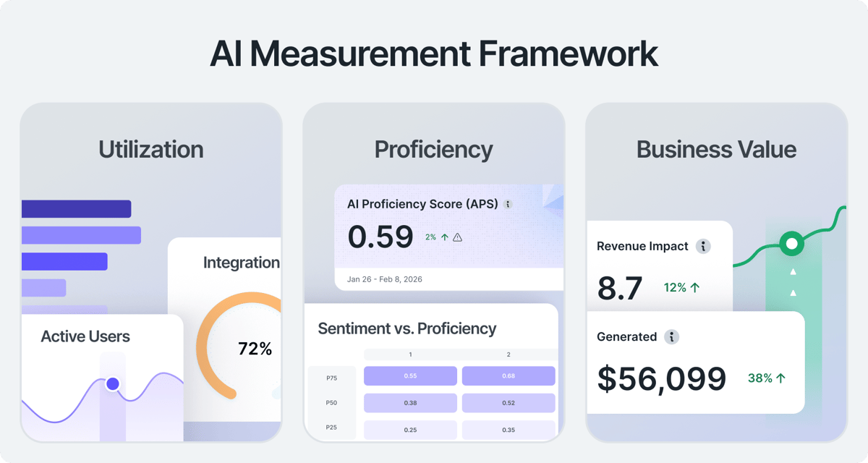Click the 72% Integration progress ring
Image resolution: width=868 pixels, height=463 pixels.
[x=256, y=349]
